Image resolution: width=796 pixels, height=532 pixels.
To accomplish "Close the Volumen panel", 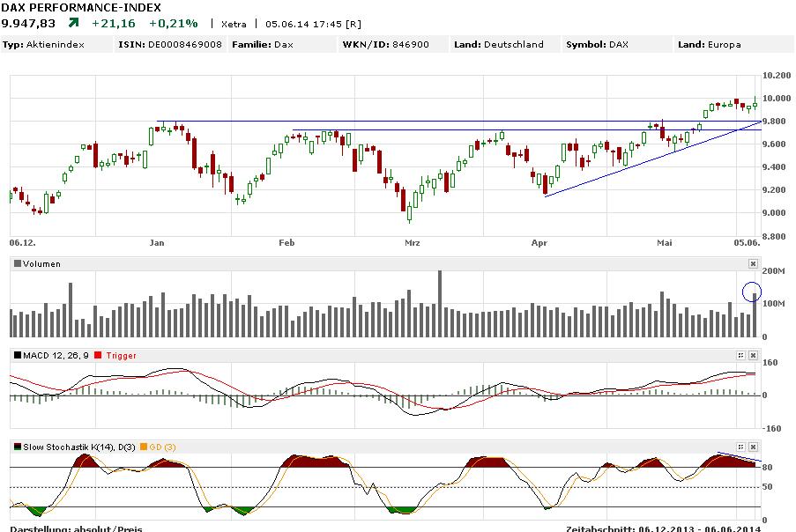I will (x=753, y=263).
